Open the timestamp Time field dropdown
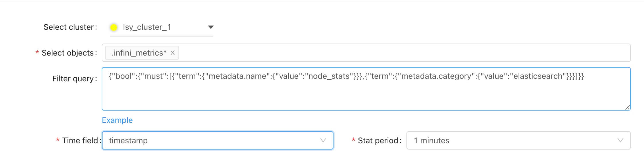Screen dimensions: 644x161 (213, 140)
